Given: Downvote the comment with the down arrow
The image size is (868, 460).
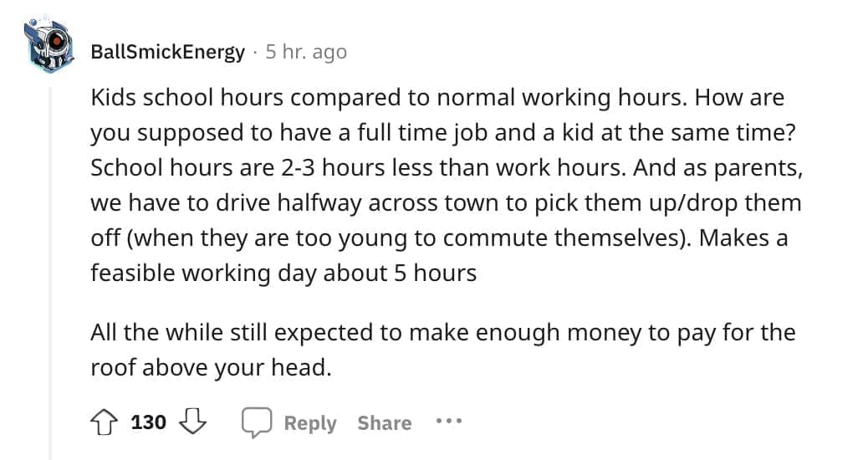Looking at the screenshot, I should pyautogui.click(x=194, y=422).
